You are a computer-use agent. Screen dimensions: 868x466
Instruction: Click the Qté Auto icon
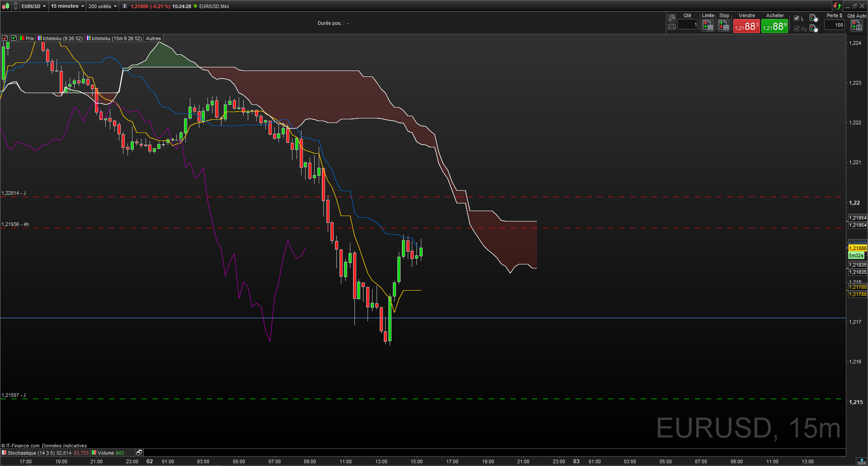(x=856, y=26)
